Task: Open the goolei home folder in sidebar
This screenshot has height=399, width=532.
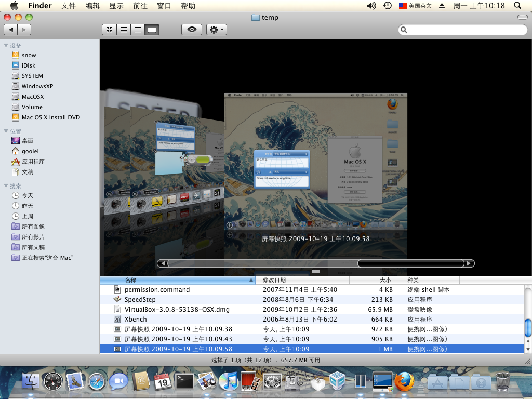Action: click(25, 151)
